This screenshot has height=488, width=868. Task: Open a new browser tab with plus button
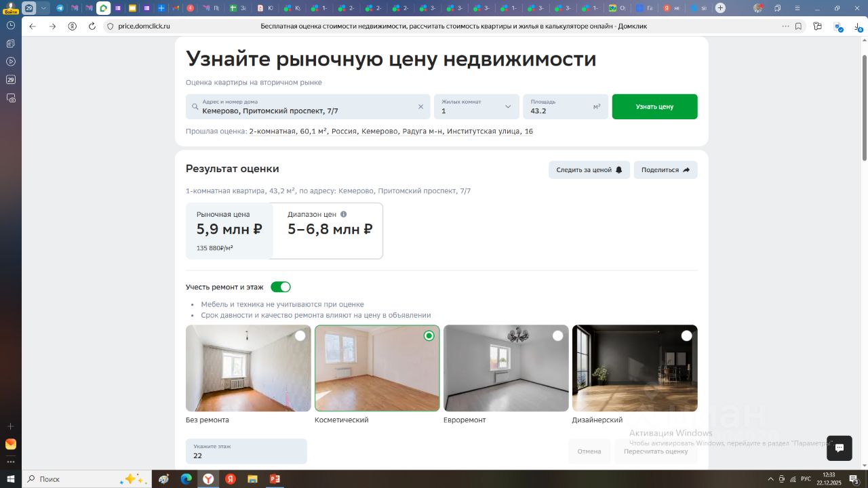coord(720,8)
